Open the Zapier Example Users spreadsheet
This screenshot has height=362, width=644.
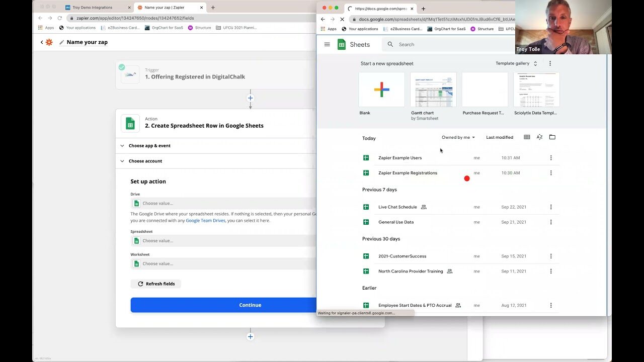(x=400, y=158)
